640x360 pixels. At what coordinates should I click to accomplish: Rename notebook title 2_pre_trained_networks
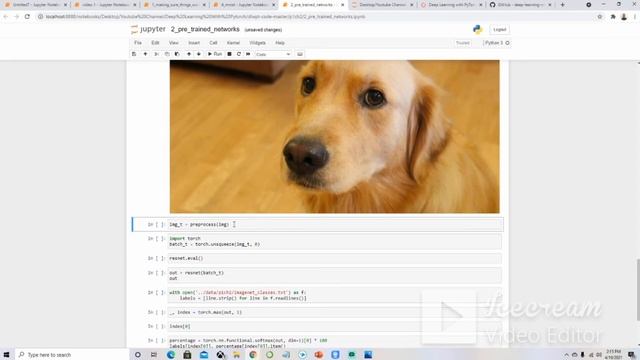(205, 29)
